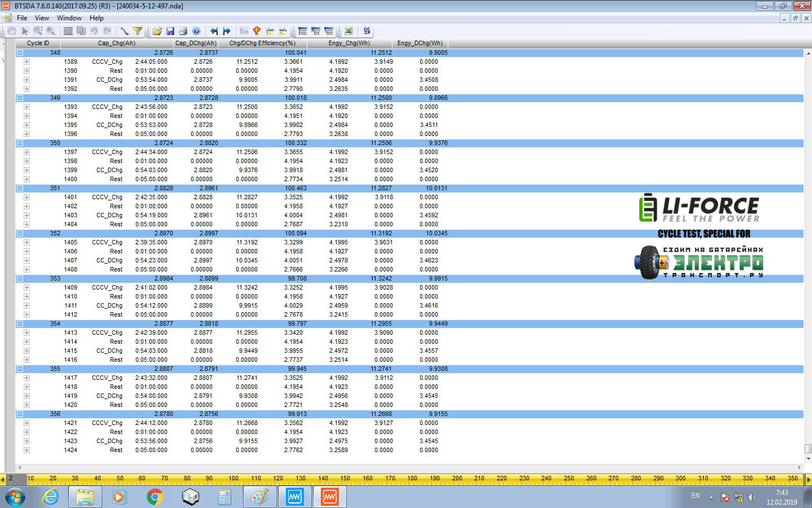The height and width of the screenshot is (508, 812).
Task: Click the ruler's right arrow
Action: pyautogui.click(x=808, y=480)
